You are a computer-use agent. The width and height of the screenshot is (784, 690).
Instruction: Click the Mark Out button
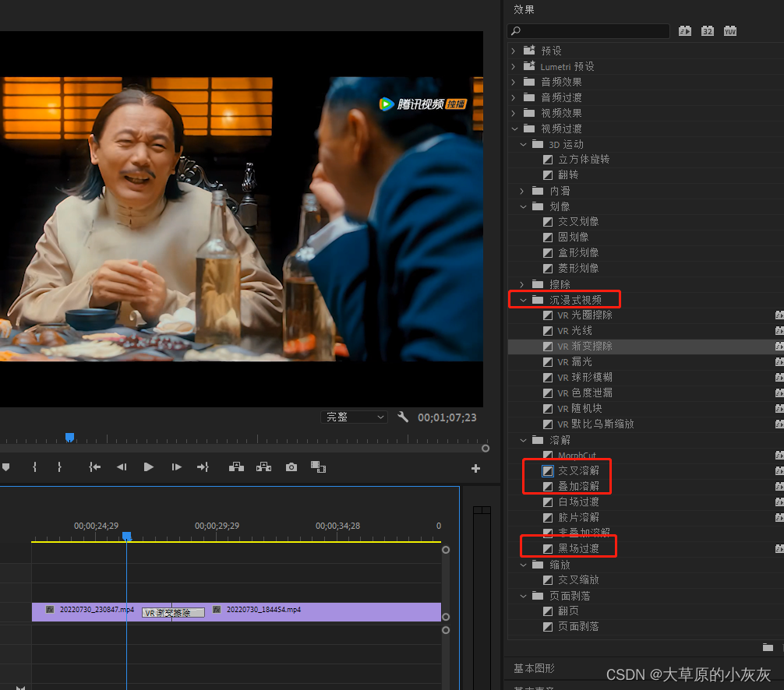click(x=59, y=467)
